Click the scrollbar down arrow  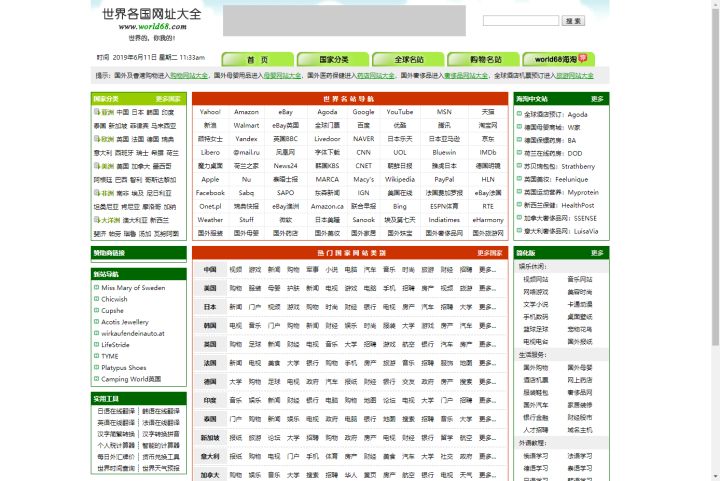(715, 477)
